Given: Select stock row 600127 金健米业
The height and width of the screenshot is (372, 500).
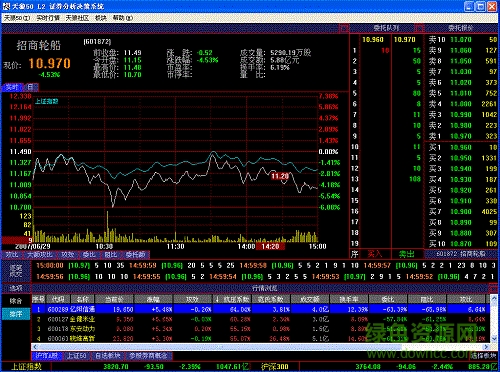Looking at the screenshot, I should coord(260,319).
